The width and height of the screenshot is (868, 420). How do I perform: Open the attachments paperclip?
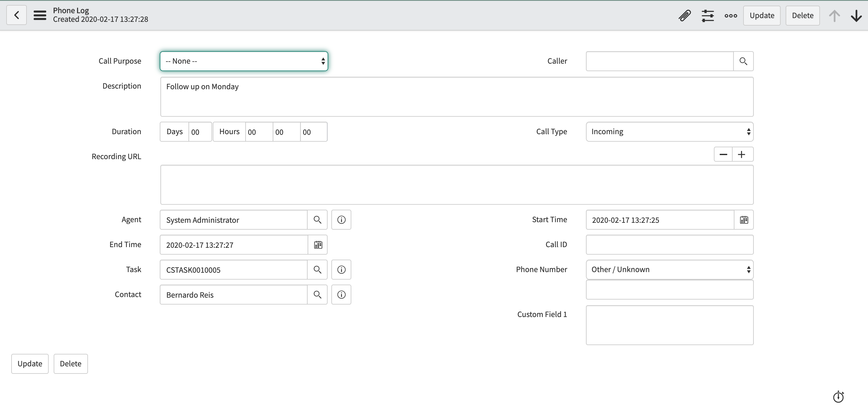(x=684, y=15)
